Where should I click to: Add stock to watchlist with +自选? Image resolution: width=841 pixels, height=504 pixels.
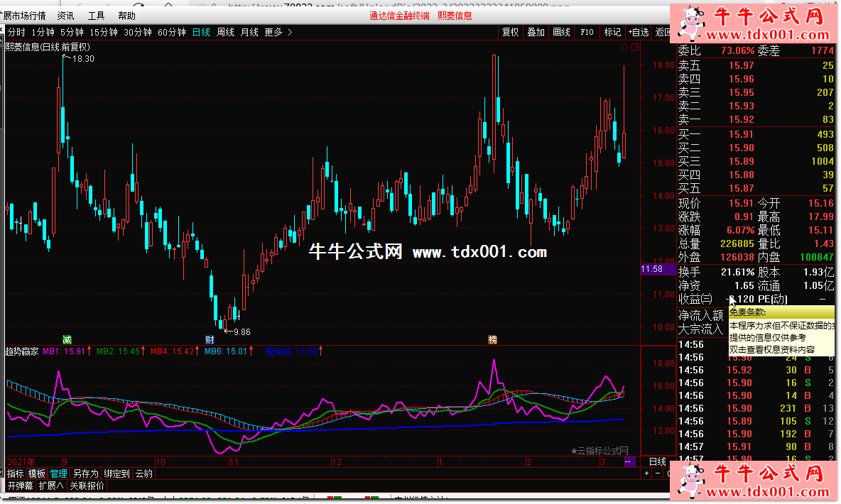pyautogui.click(x=638, y=32)
